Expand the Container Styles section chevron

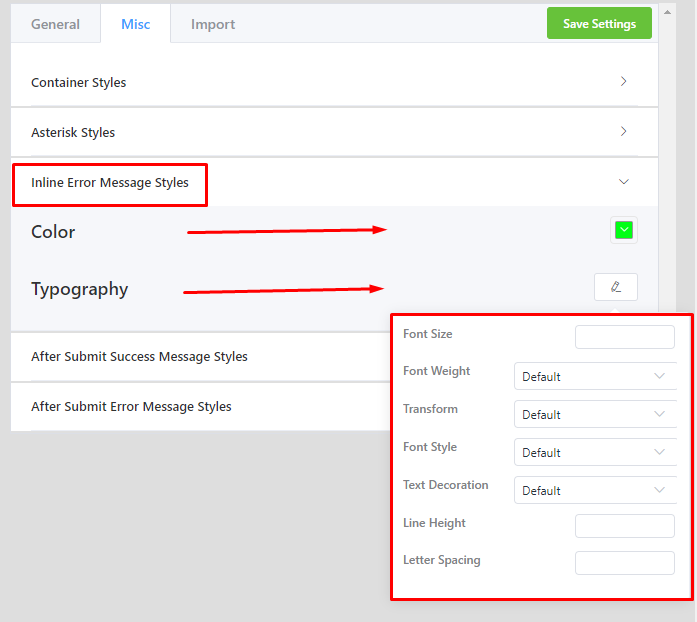pos(623,81)
